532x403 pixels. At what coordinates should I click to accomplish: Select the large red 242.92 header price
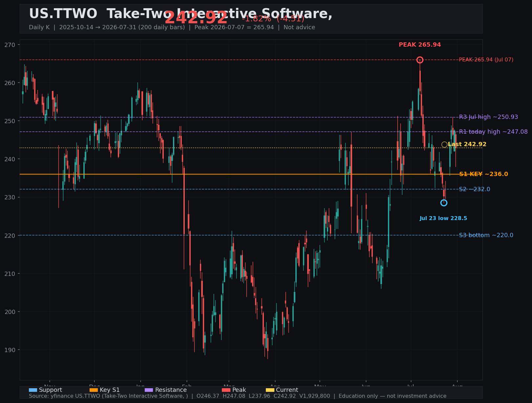(x=196, y=18)
